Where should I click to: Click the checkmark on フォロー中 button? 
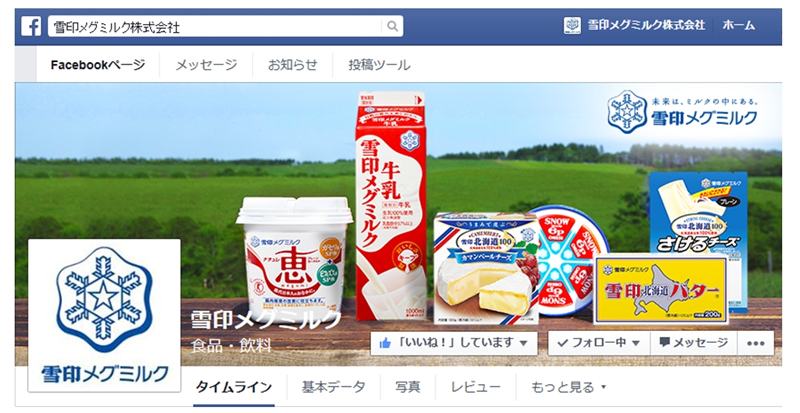(x=562, y=344)
